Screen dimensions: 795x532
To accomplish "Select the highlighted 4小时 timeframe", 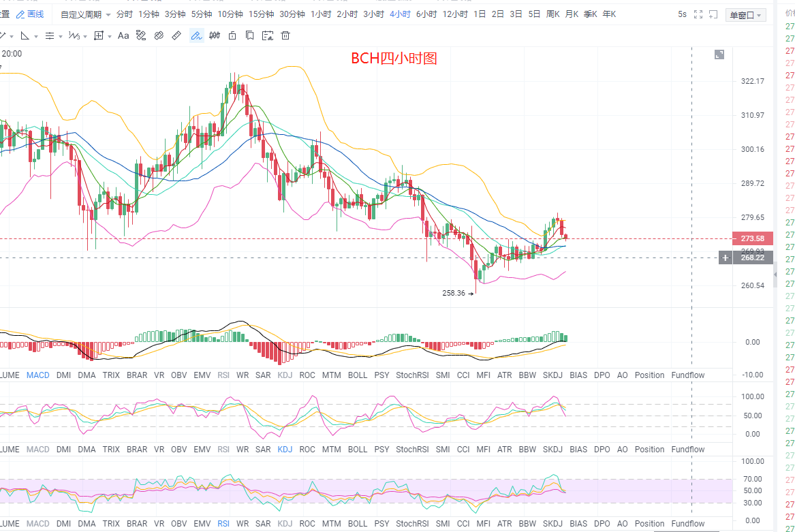I will pos(400,14).
